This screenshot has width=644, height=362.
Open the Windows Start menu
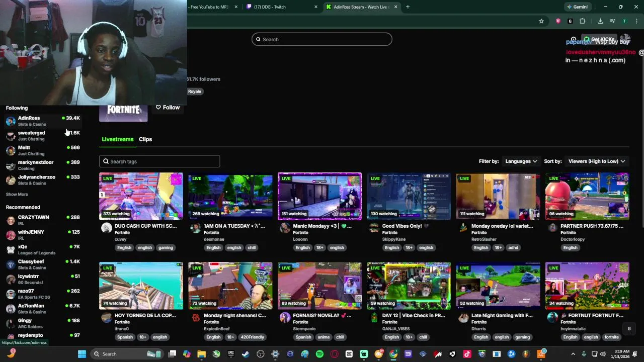(82, 354)
